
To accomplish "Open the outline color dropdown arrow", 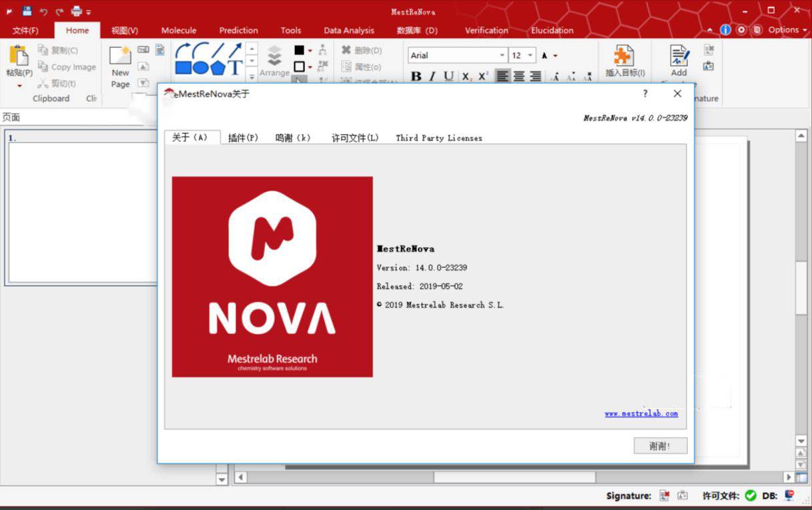I will click(310, 67).
